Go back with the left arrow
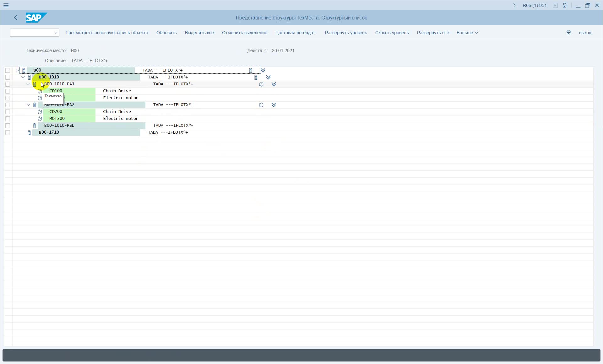 coord(15,18)
